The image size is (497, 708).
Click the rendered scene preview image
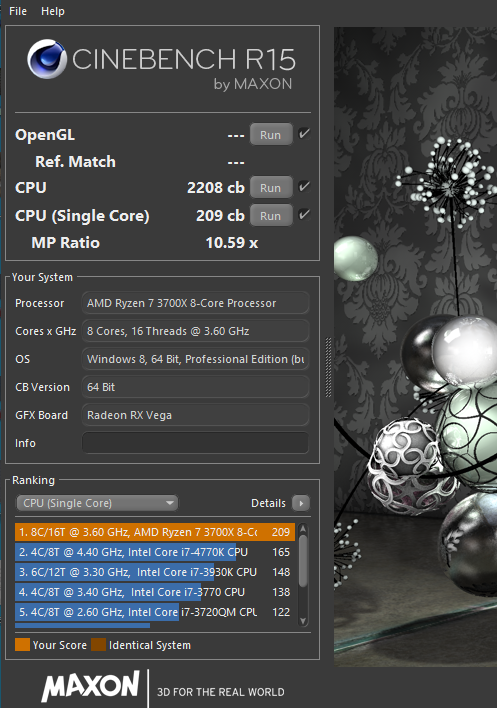pos(415,347)
